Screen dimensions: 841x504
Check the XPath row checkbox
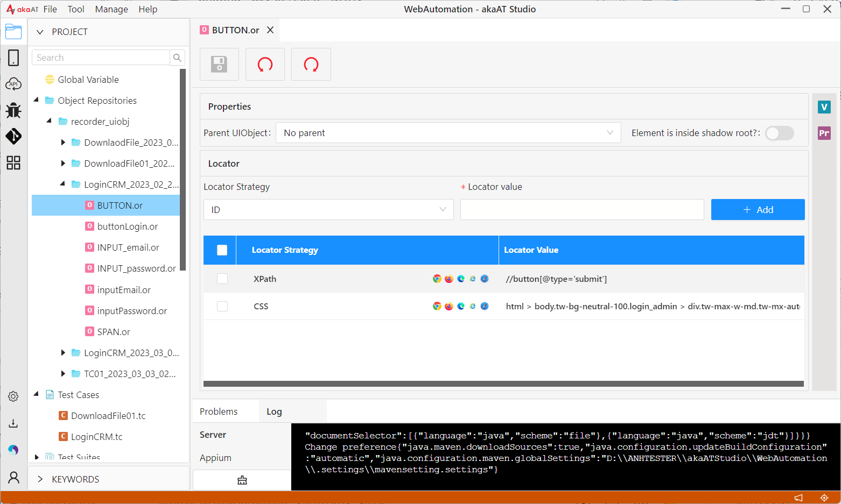[x=222, y=279]
